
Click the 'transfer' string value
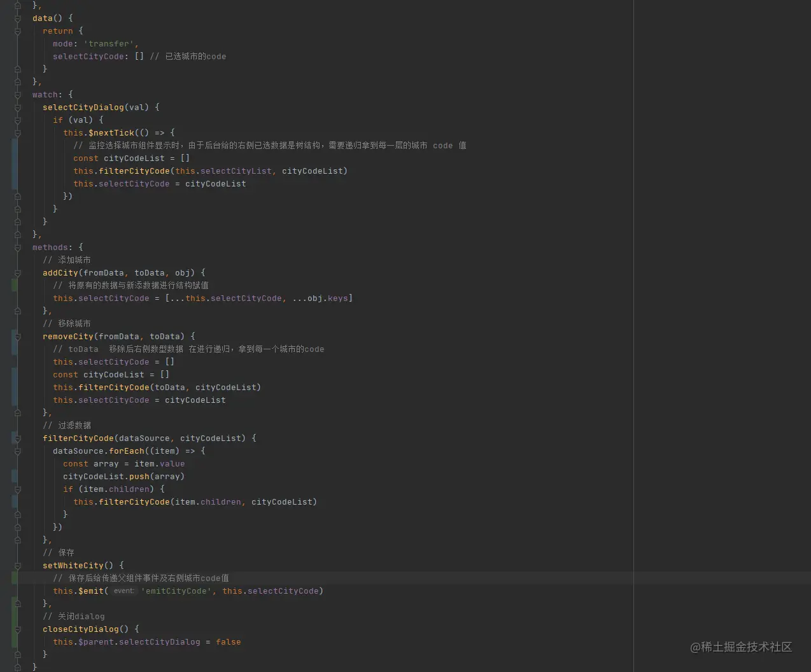(x=109, y=44)
